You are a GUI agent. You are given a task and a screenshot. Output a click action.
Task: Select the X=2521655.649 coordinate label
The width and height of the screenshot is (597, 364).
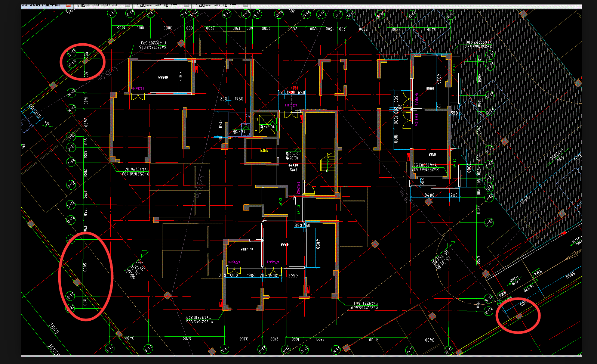[x=364, y=308]
